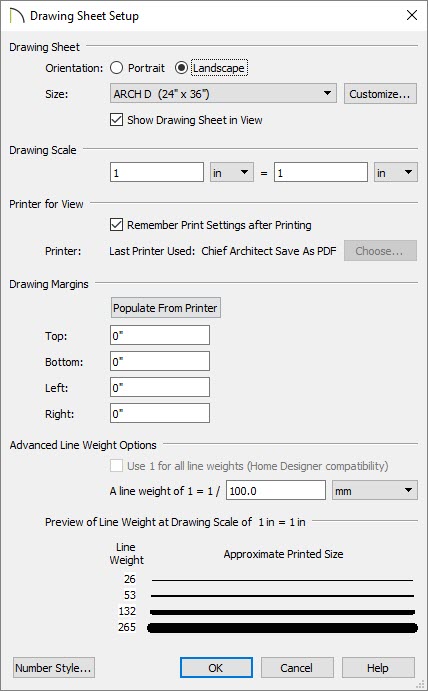This screenshot has width=428, height=691.
Task: Open Number Style... settings
Action: pos(54,668)
